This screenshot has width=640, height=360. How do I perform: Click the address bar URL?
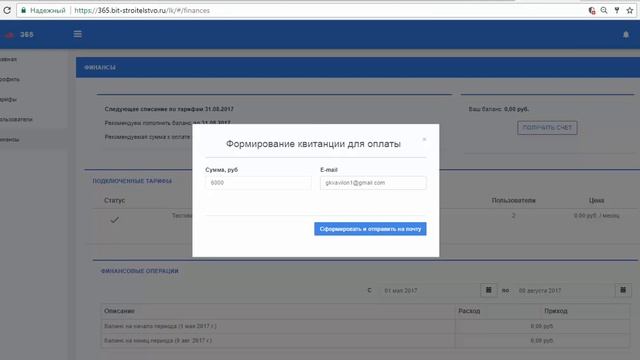pyautogui.click(x=142, y=11)
